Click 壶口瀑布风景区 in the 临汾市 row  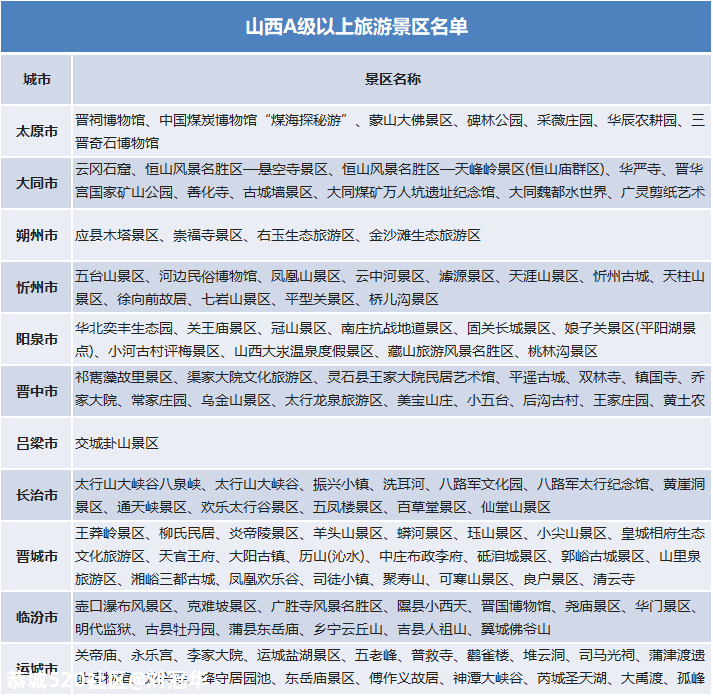click(x=124, y=606)
